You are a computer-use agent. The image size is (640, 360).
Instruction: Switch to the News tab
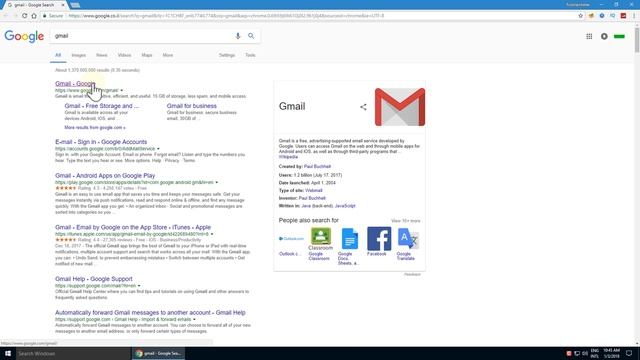coord(102,55)
